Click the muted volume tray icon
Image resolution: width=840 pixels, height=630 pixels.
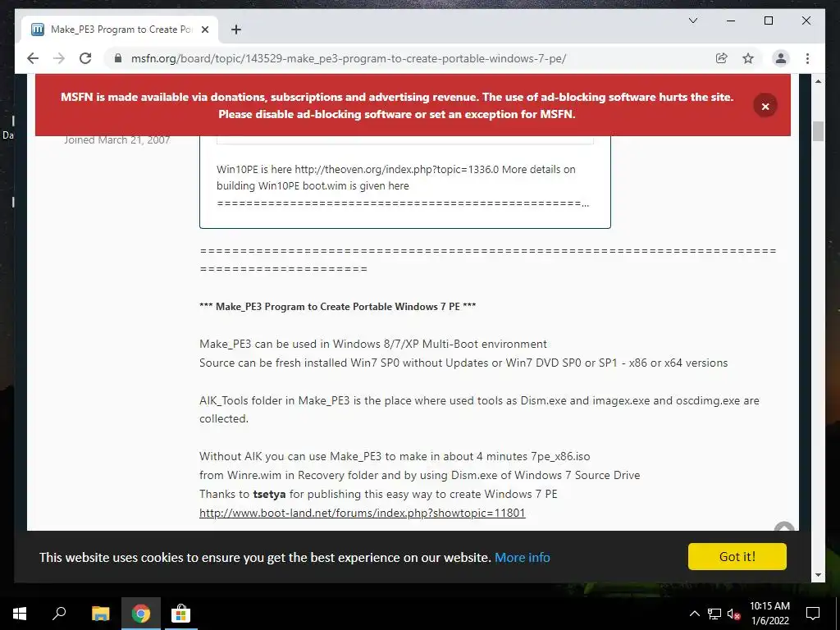[733, 614]
